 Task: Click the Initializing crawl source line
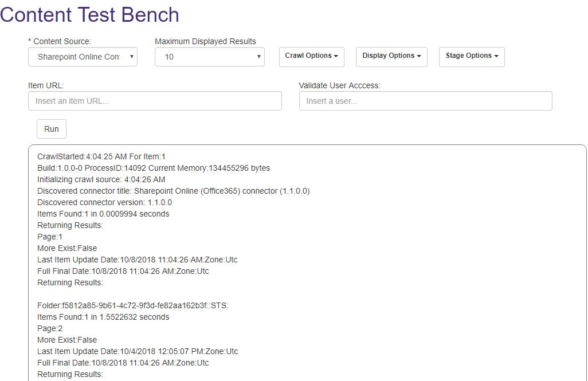[x=101, y=179]
